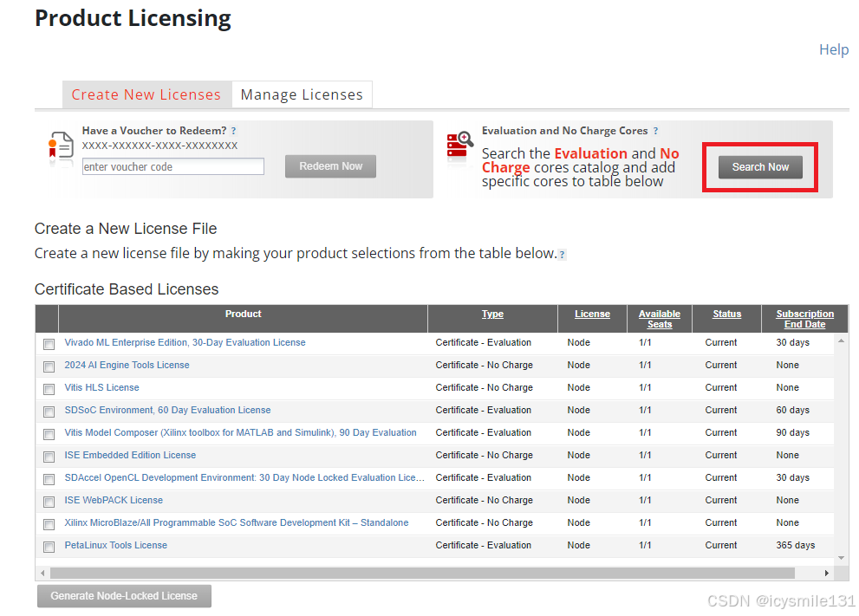Click the Search Now button
859x616 pixels.
tap(760, 167)
